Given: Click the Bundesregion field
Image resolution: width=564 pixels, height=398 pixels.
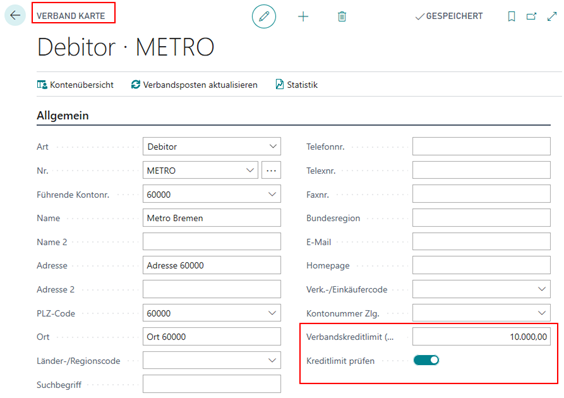Looking at the screenshot, I should 481,218.
